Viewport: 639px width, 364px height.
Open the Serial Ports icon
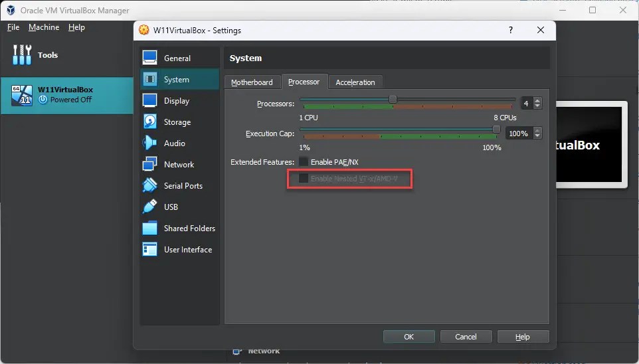click(x=149, y=185)
